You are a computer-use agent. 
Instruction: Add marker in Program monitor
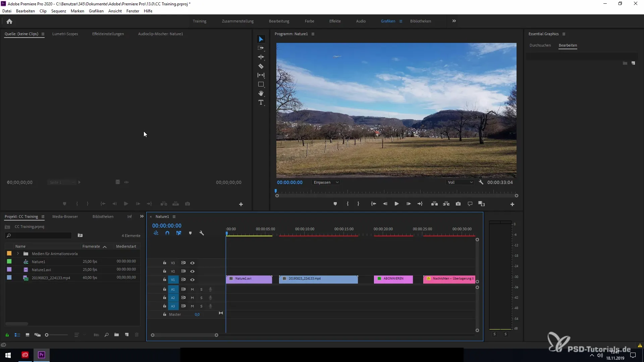pyautogui.click(x=335, y=204)
